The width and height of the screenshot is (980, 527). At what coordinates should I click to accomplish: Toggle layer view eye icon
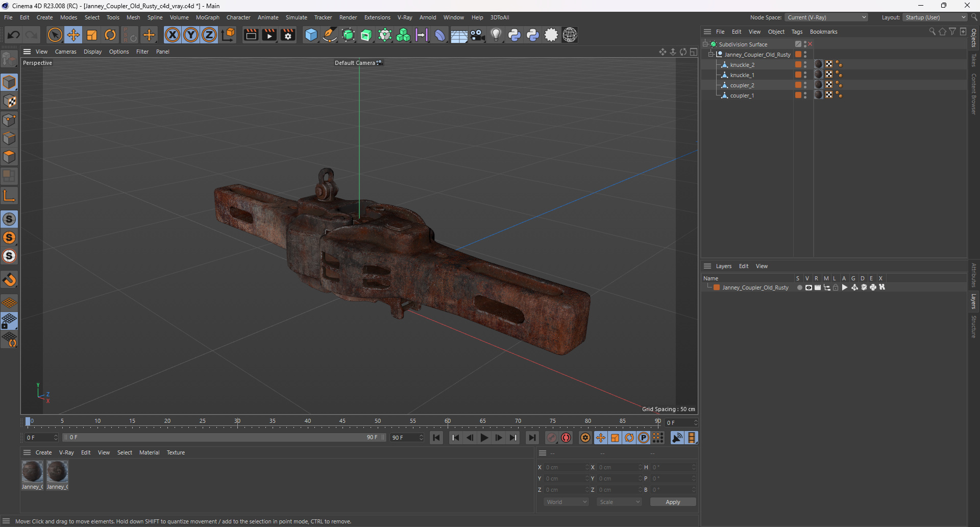pyautogui.click(x=808, y=288)
